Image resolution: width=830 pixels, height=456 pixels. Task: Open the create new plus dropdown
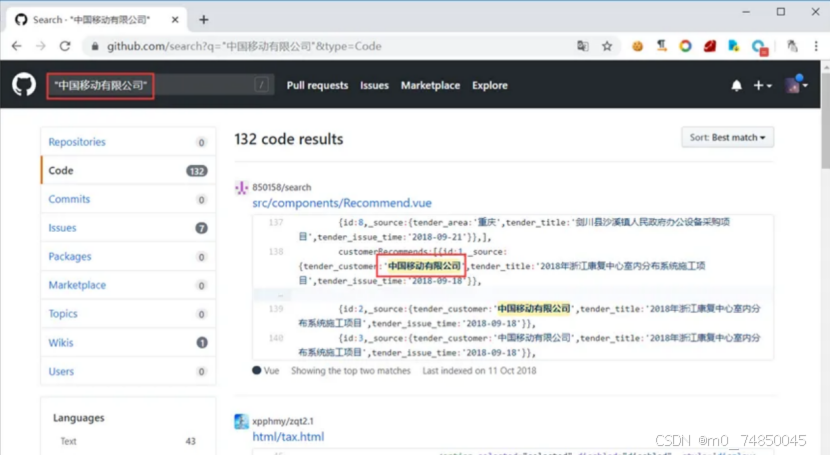click(762, 85)
